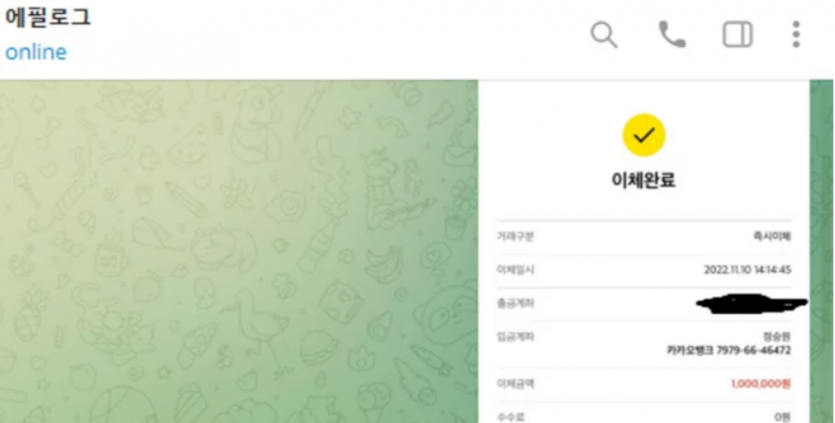Image resolution: width=835 pixels, height=423 pixels.
Task: Click the yellow checkmark circle in receipt
Action: [x=644, y=135]
